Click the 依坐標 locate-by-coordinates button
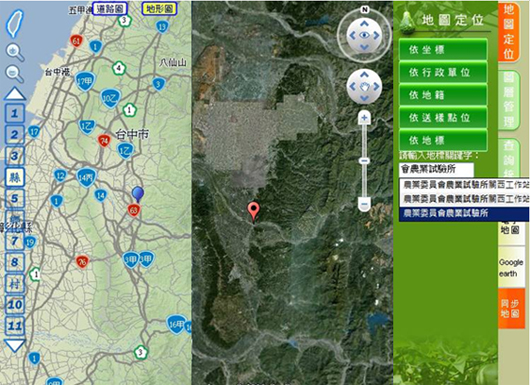Screen dimensions: 530x385 tap(443, 50)
